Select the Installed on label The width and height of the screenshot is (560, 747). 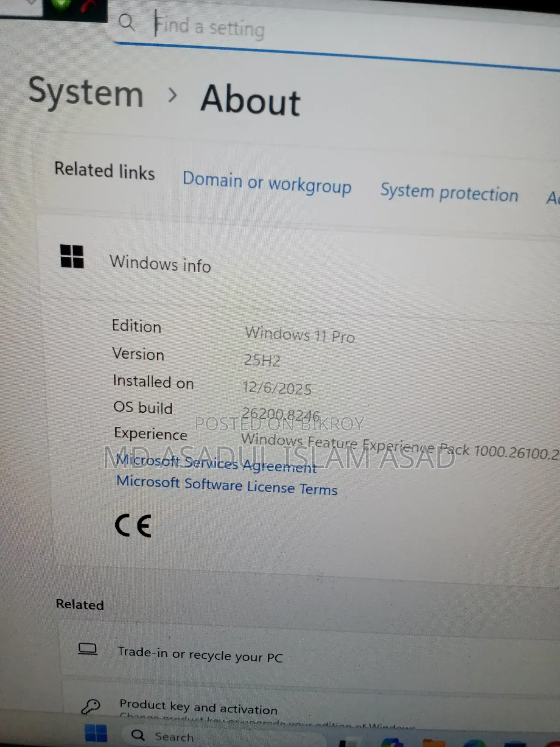154,382
